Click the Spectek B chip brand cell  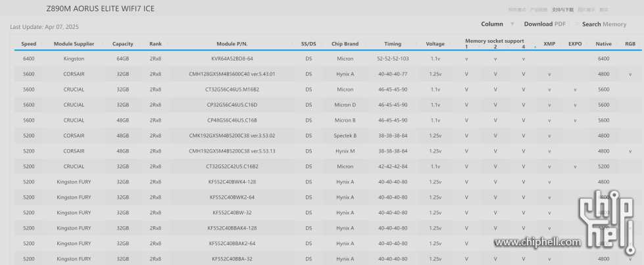pyautogui.click(x=345, y=135)
